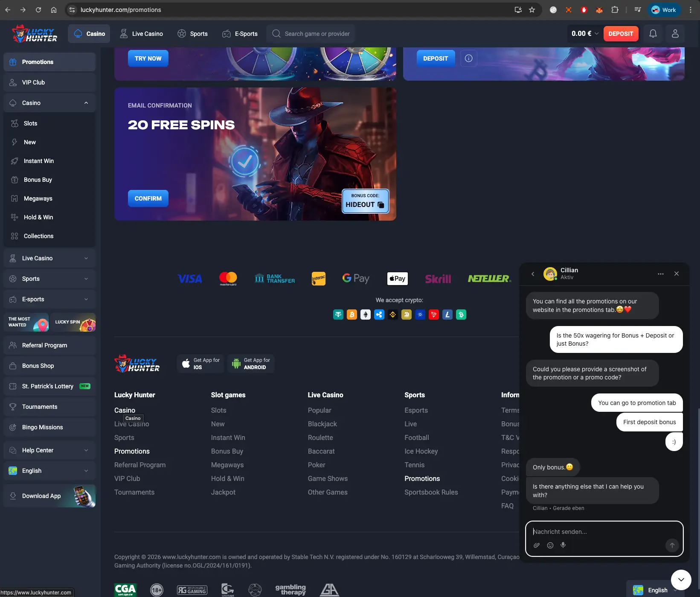Click the TRY NOW banner button
This screenshot has height=597, width=700.
tap(148, 58)
